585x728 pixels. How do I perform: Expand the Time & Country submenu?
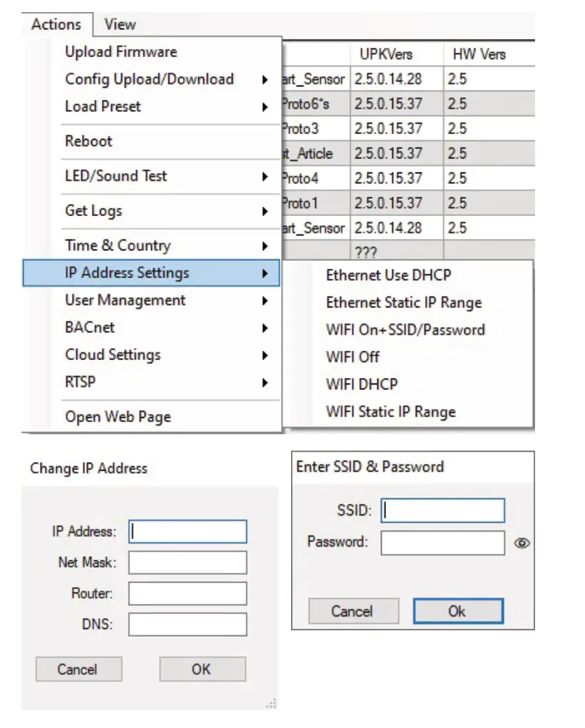116,245
